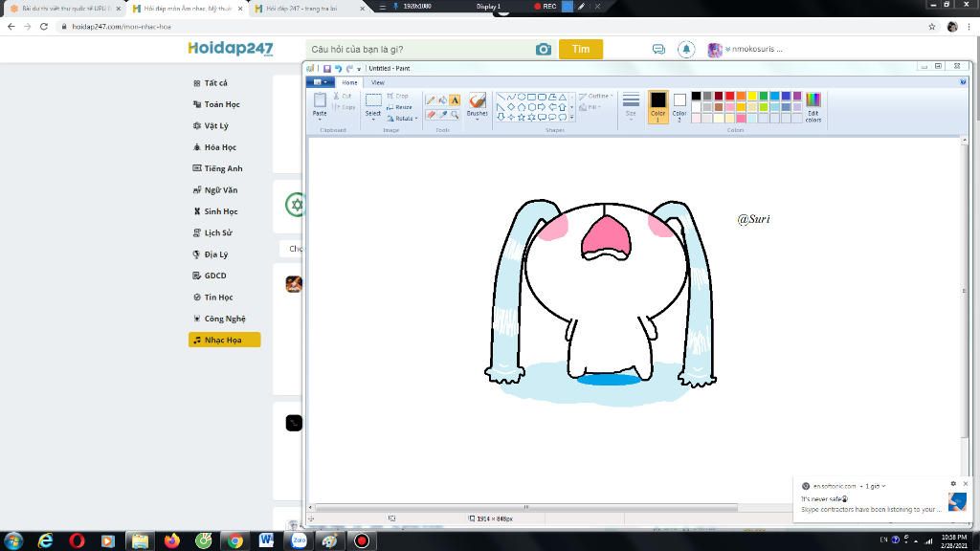Open the Outline shape dropdown
The height and width of the screenshot is (551, 980).
pyautogui.click(x=595, y=96)
